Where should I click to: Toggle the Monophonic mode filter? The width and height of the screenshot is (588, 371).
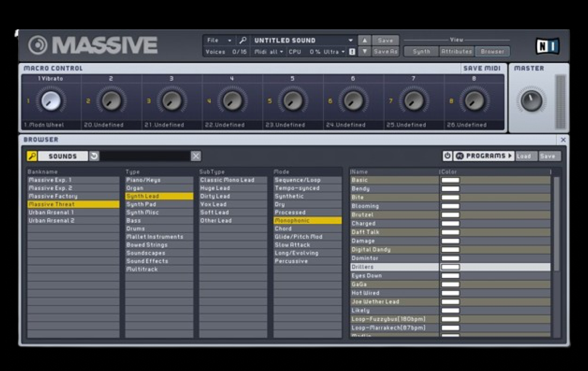click(307, 220)
